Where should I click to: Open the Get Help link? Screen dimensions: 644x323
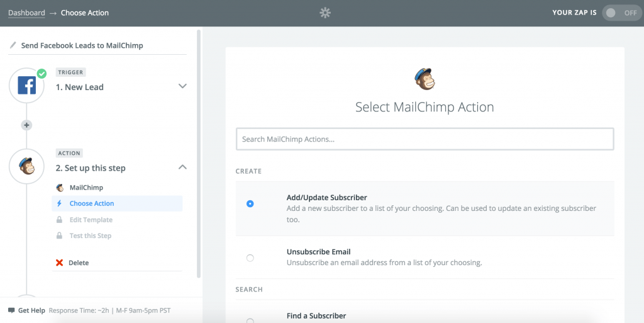click(31, 310)
